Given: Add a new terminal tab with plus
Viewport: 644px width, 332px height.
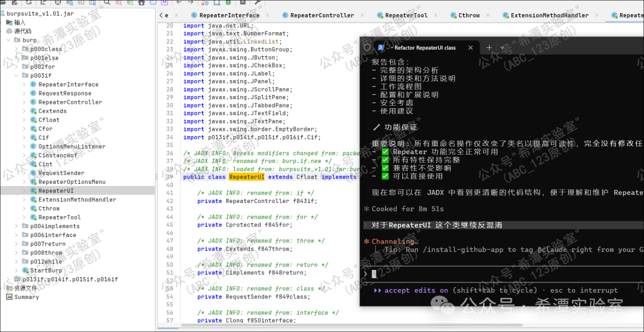Looking at the screenshot, I should pyautogui.click(x=489, y=48).
